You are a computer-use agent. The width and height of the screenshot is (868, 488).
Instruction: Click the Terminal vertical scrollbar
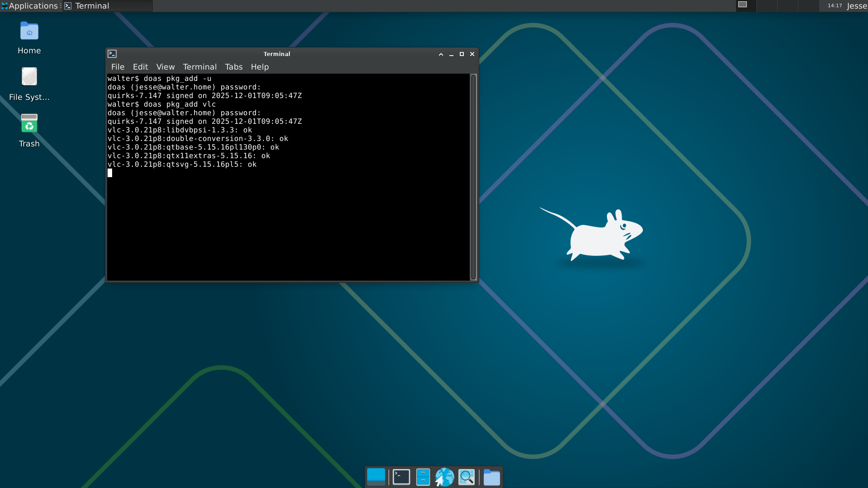[x=473, y=177]
